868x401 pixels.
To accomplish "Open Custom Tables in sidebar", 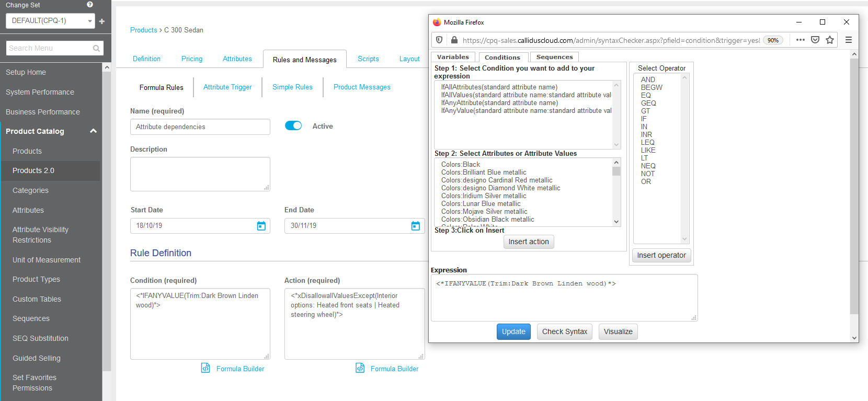I will pos(37,299).
